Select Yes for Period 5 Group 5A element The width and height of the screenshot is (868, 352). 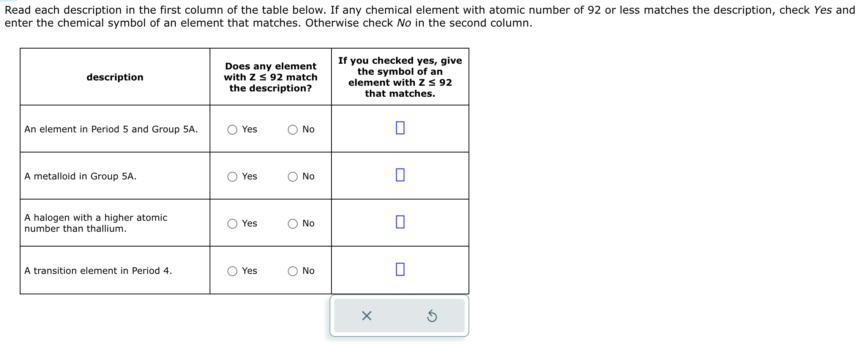232,130
